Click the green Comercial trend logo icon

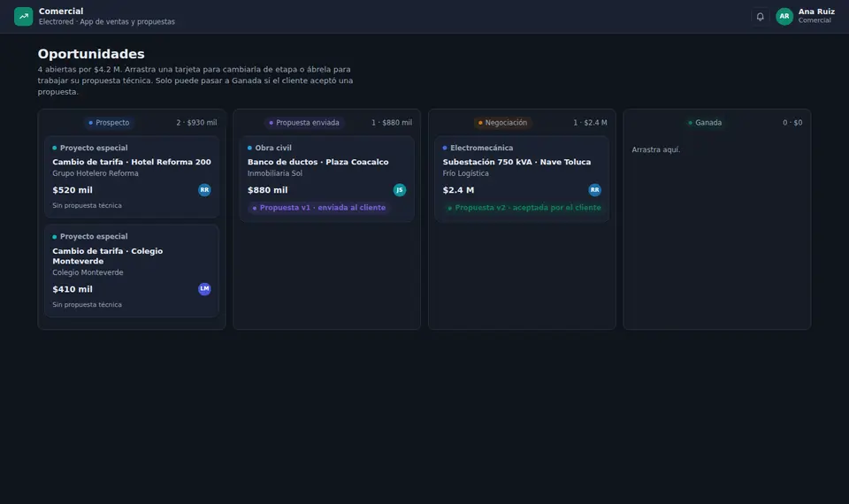(23, 16)
